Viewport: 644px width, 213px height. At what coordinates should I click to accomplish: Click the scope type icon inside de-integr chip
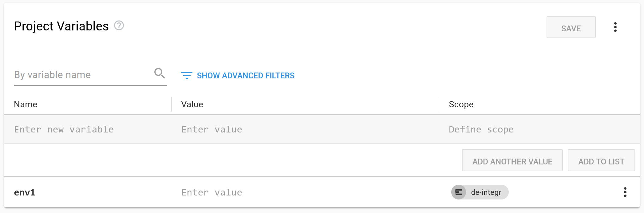(x=459, y=192)
